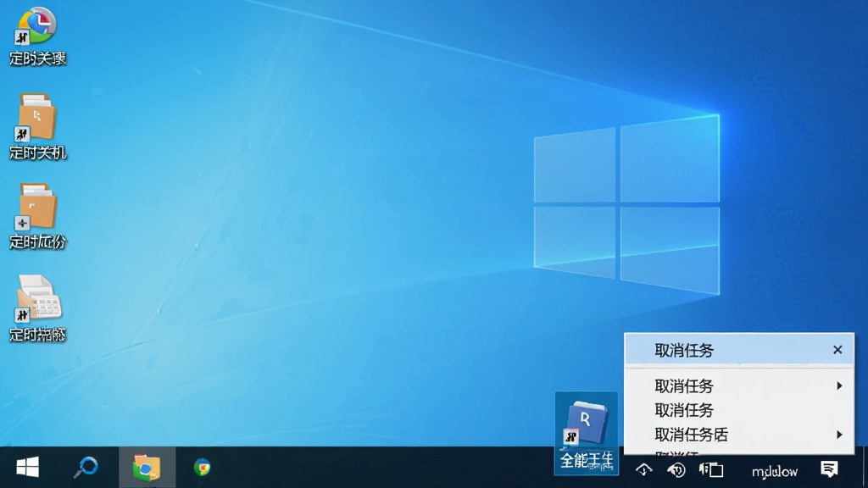Click the display screen tray icon
This screenshot has width=868, height=488.
[711, 470]
